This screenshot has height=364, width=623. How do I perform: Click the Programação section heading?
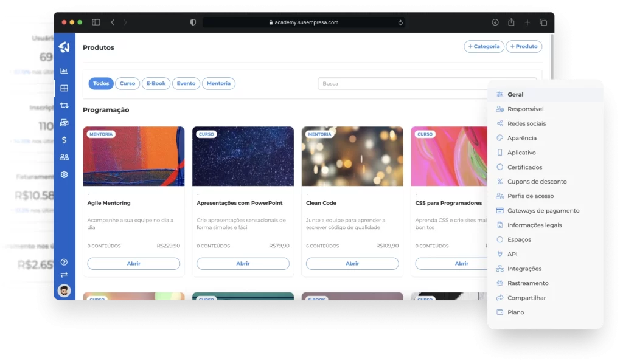click(106, 110)
